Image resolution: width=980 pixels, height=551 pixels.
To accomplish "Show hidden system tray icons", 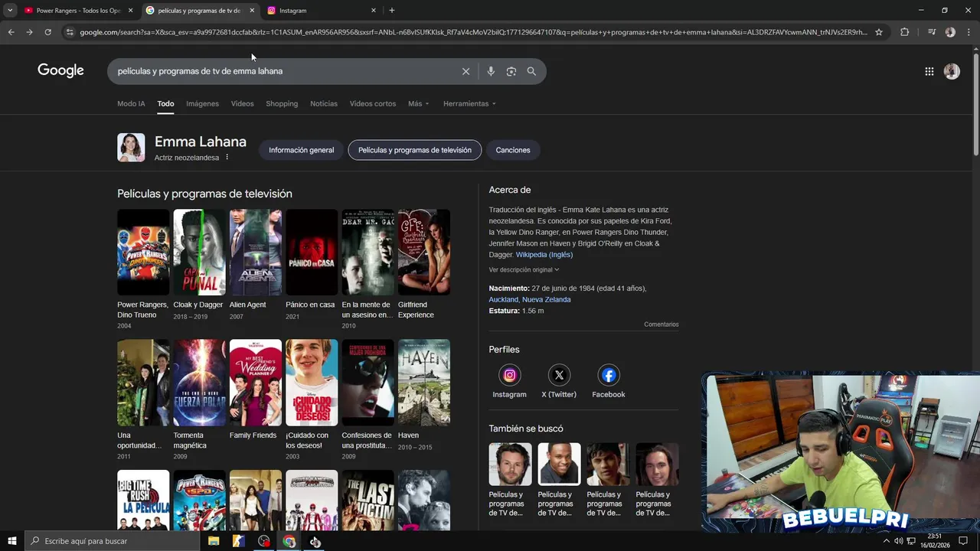I will tap(887, 541).
